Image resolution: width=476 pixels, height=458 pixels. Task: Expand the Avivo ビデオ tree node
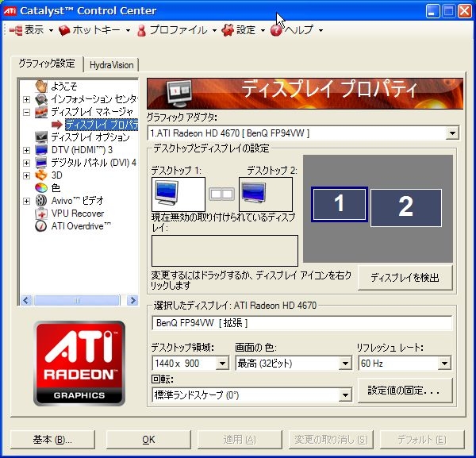[x=26, y=201]
